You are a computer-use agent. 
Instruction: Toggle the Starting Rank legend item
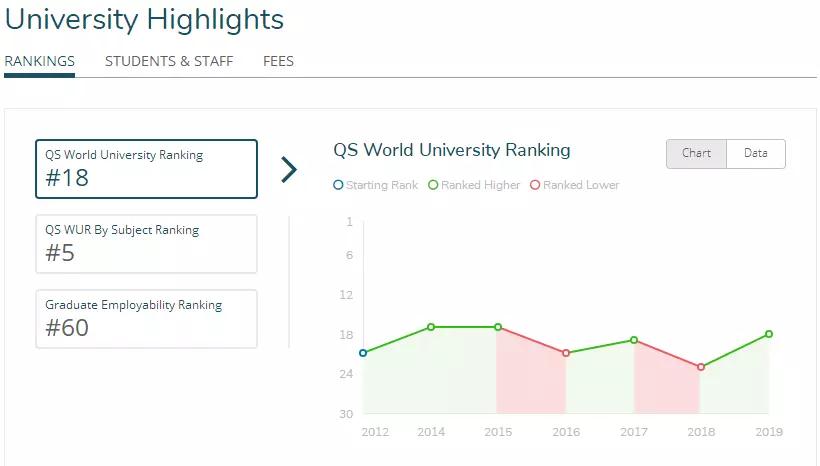point(375,185)
